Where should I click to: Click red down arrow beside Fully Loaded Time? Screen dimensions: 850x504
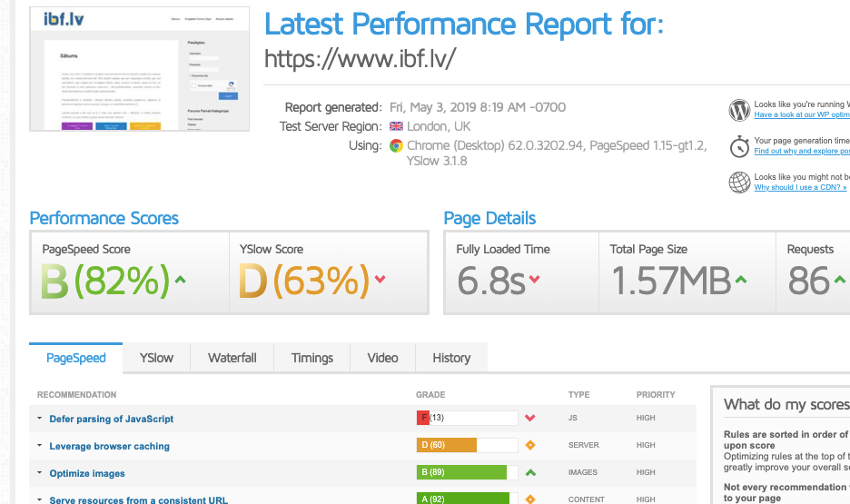[535, 280]
